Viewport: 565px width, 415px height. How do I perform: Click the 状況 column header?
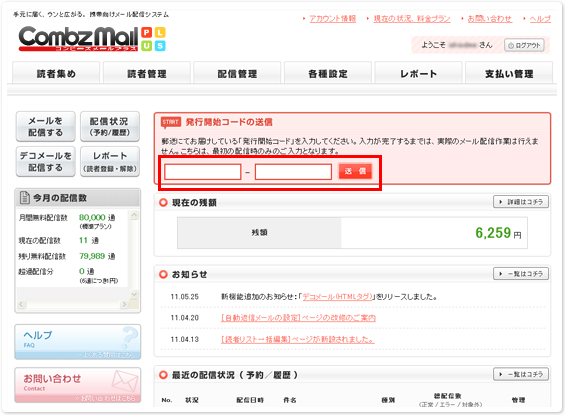pyautogui.click(x=191, y=400)
